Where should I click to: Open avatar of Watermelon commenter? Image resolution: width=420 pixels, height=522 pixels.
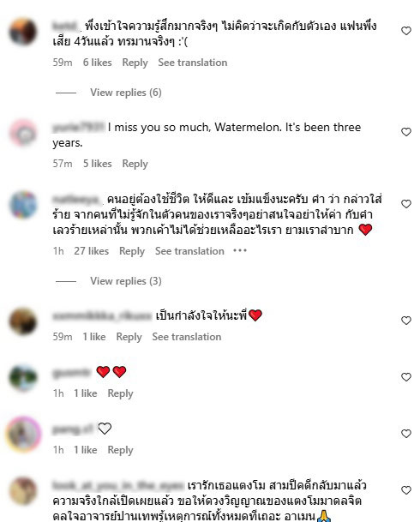pos(23,133)
